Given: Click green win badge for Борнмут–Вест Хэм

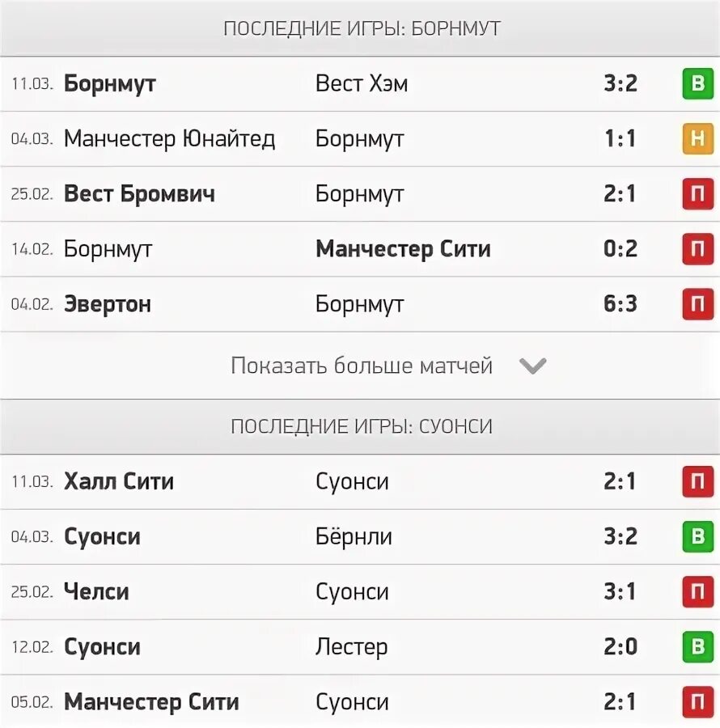Looking at the screenshot, I should click(x=697, y=83).
